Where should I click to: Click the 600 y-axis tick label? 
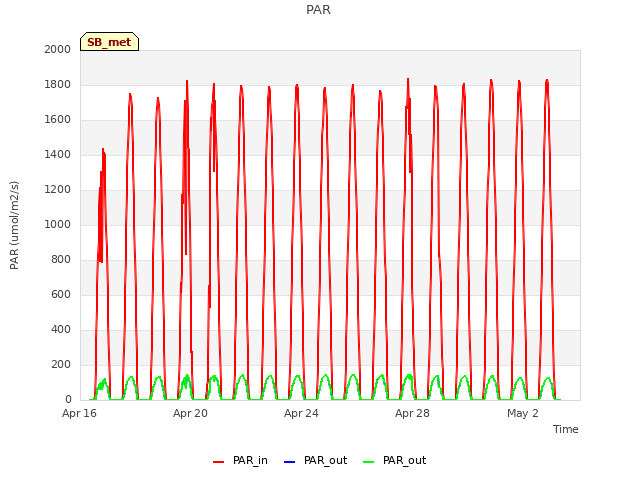(x=61, y=294)
